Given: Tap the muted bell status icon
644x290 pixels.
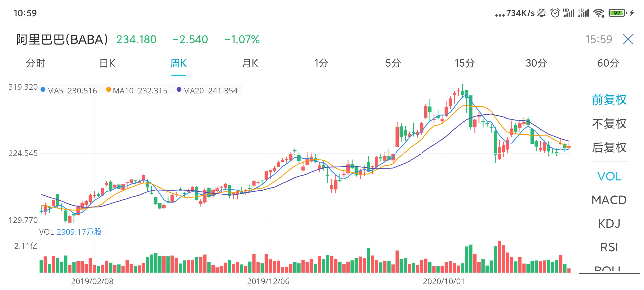Looking at the screenshot, I should pos(541,13).
